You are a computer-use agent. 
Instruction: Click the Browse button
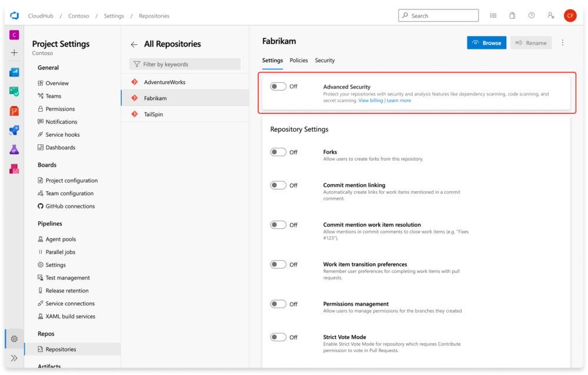coord(486,43)
